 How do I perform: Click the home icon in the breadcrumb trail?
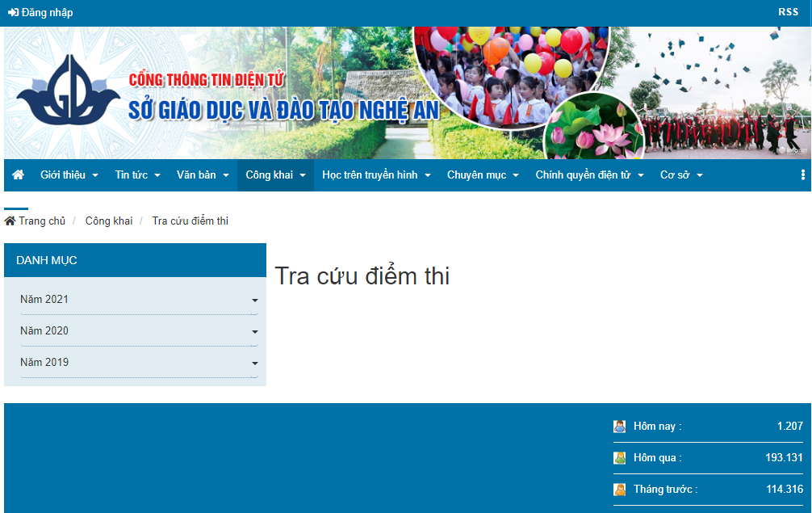coord(12,220)
